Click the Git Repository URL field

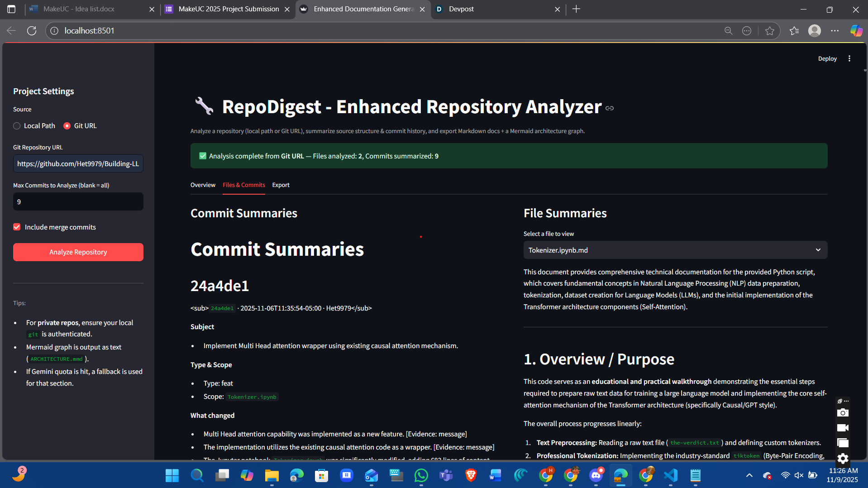(x=78, y=164)
